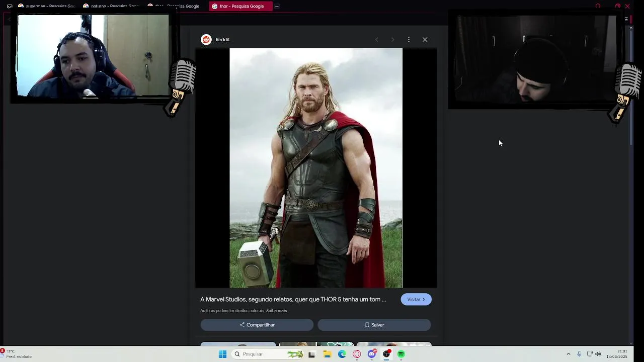This screenshot has width=644, height=362.
Task: Open Task View from the taskbar
Action: click(x=311, y=354)
